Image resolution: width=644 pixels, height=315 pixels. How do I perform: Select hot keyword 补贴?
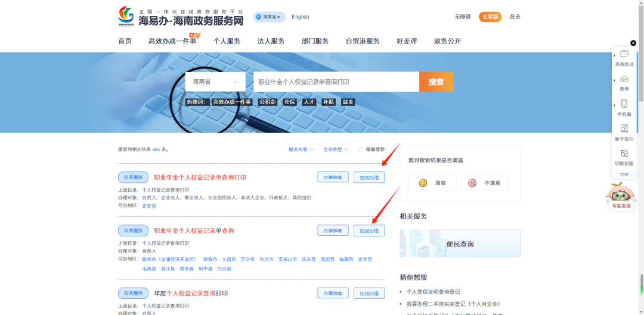[329, 102]
